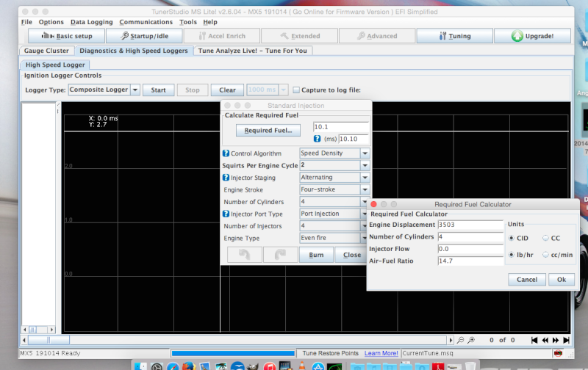588x370 pixels.
Task: Click help icon for Injector Staging
Action: 226,178
